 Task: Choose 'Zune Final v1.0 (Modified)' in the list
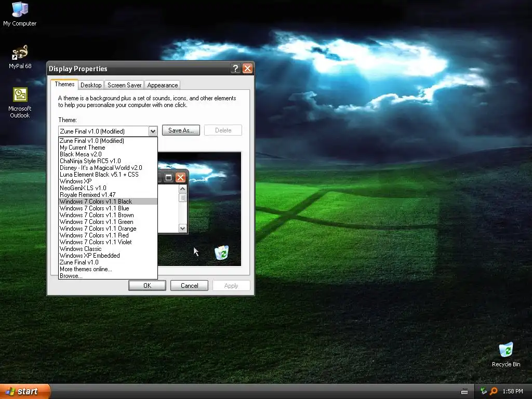(x=108, y=141)
